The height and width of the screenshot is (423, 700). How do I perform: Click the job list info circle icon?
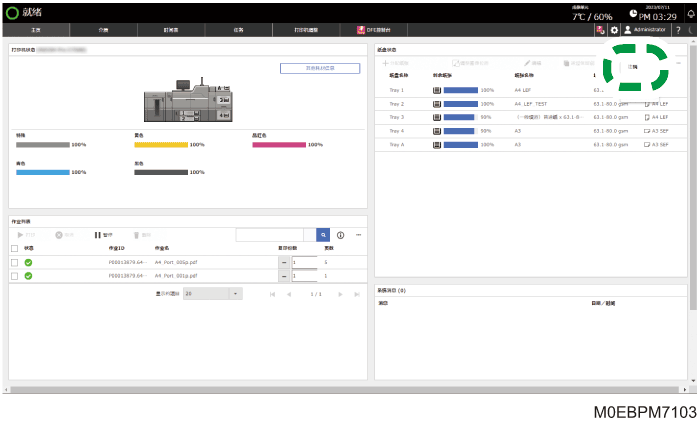coord(341,235)
